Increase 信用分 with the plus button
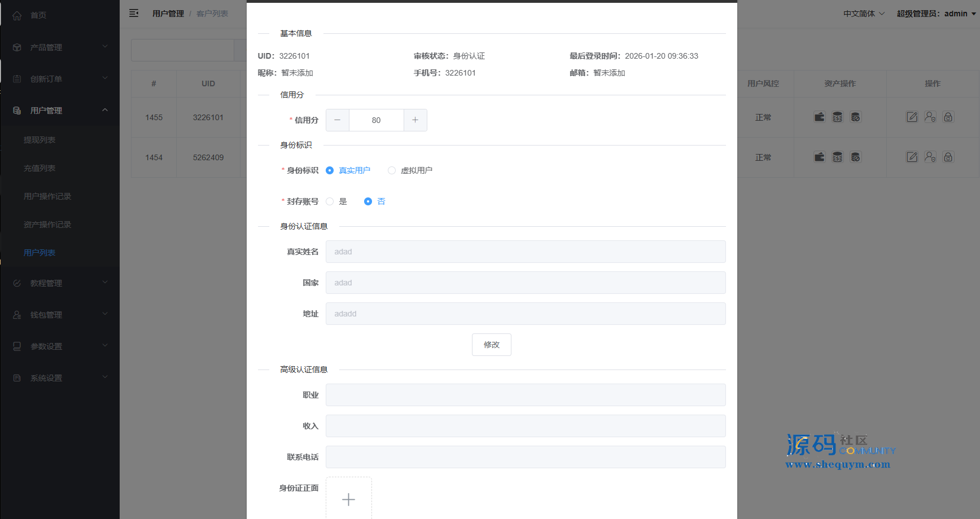 coord(415,120)
